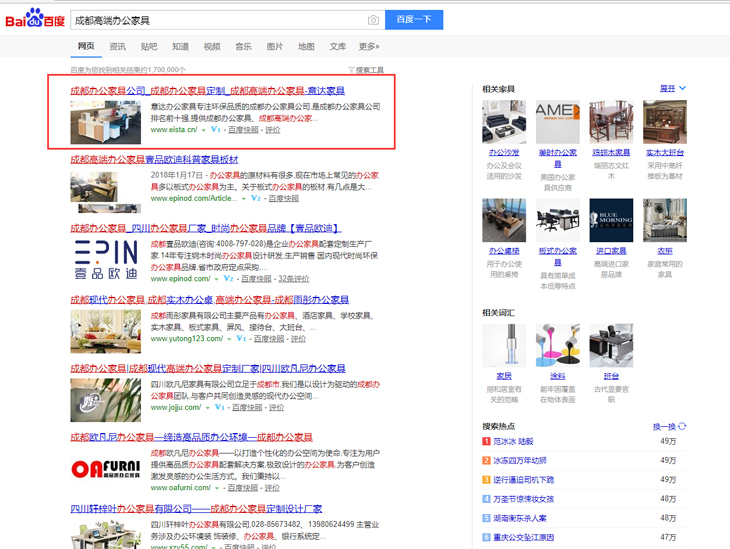Viewport: 730px width, 549px height.
Task: Open hot search 逆行逼迫司机下跪
Action: coord(524,480)
